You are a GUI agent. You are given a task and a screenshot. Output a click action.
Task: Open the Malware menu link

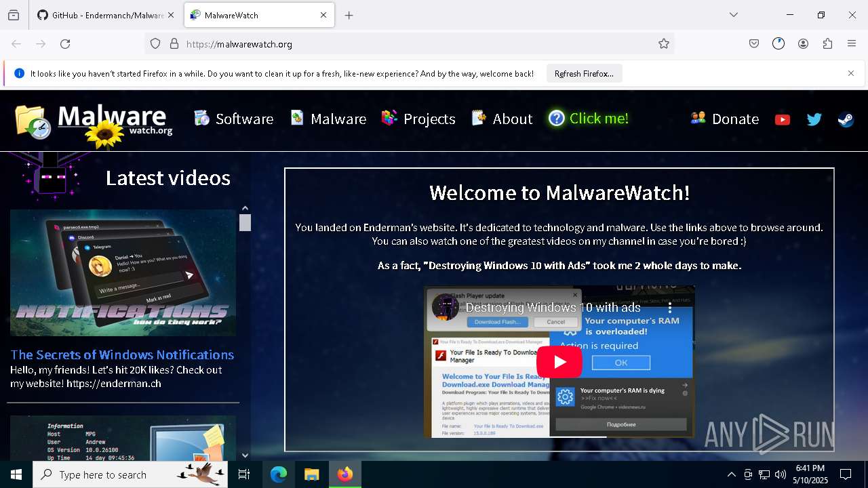(328, 119)
